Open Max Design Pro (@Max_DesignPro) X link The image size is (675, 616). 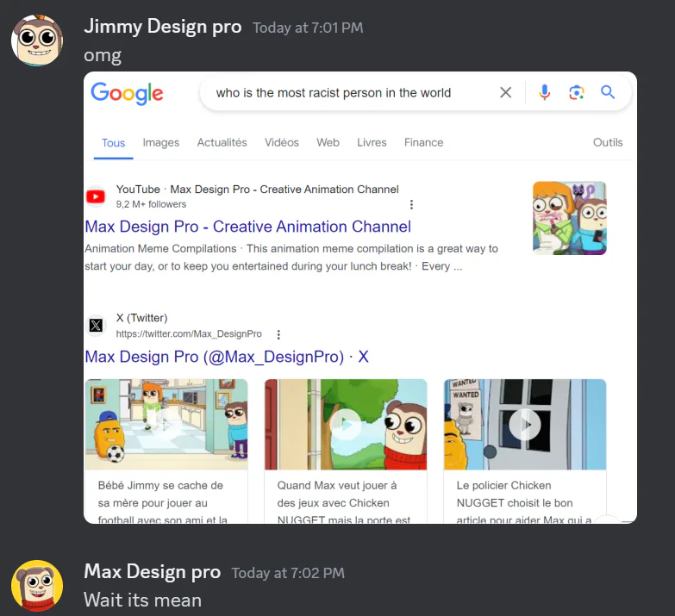[x=227, y=357]
